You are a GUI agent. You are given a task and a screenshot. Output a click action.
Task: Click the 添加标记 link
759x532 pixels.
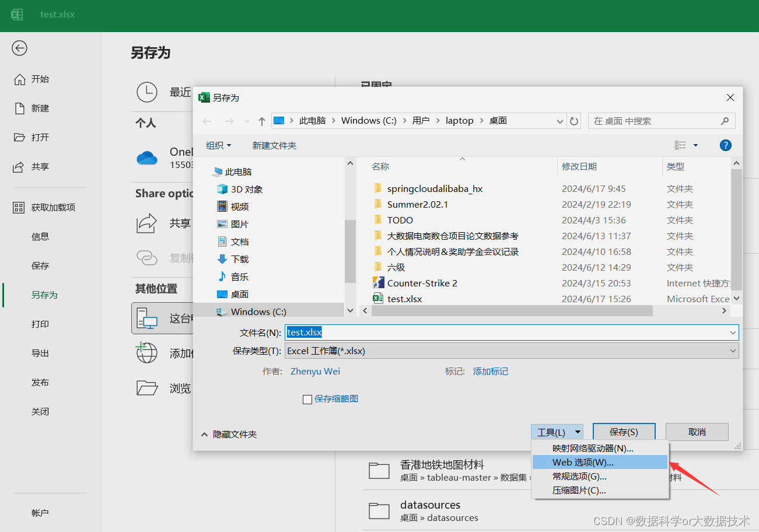[x=491, y=371]
